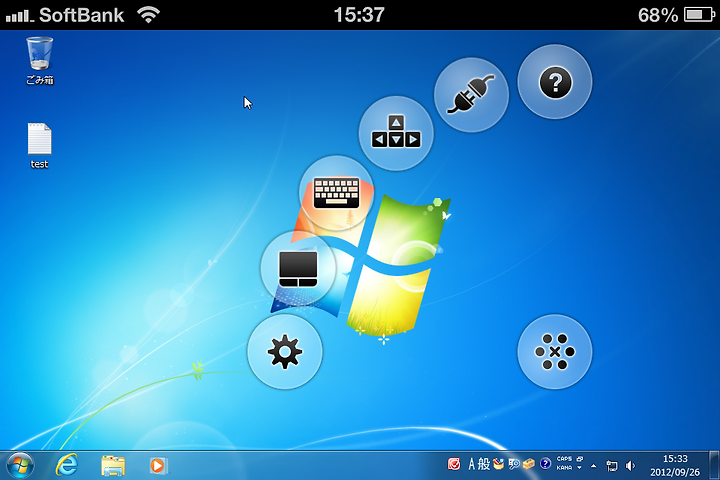Screen dimensions: 720x480
Task: Select the test file on desktop
Action: (39, 145)
